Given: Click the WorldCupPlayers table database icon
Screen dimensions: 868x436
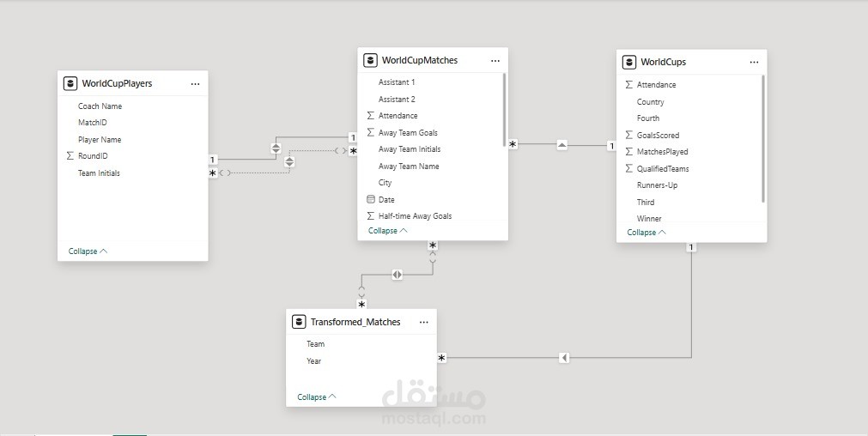Looking at the screenshot, I should pyautogui.click(x=70, y=83).
